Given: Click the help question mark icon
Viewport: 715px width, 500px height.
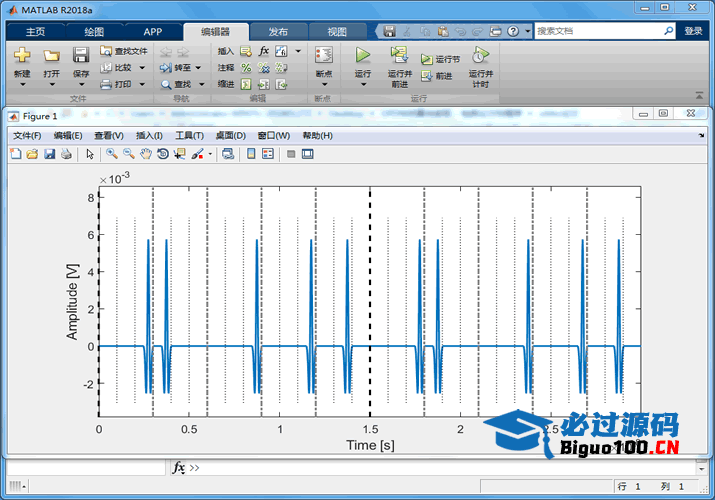Looking at the screenshot, I should (x=513, y=31).
